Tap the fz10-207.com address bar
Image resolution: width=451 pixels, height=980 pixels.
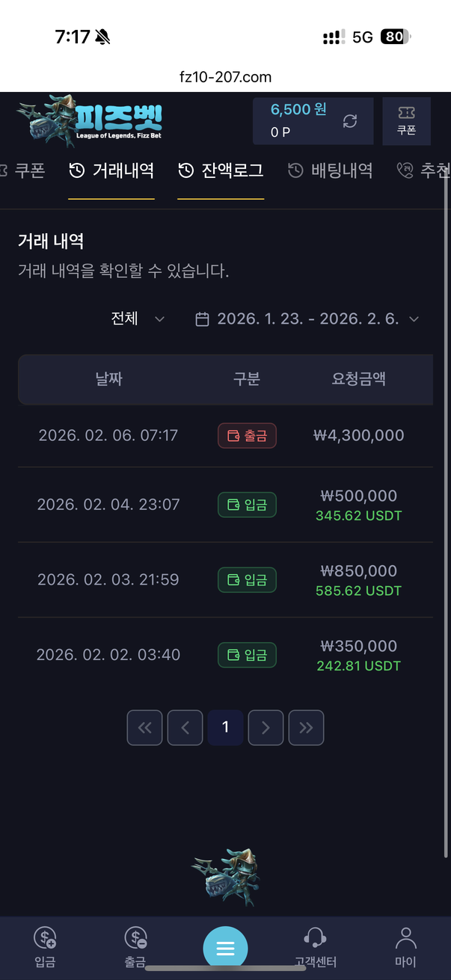(225, 77)
